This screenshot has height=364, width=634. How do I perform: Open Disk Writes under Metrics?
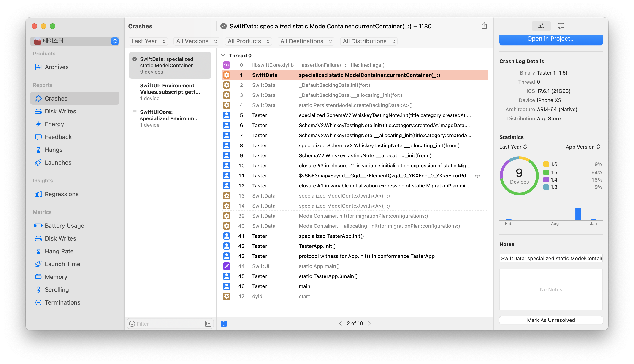(75, 238)
